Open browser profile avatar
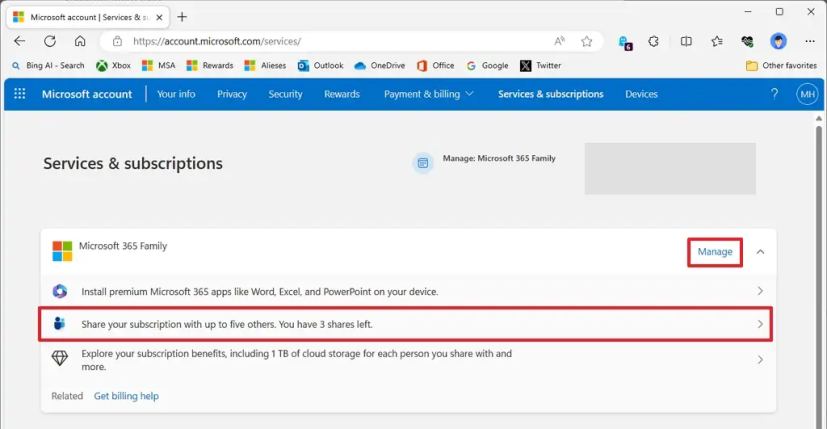This screenshot has height=429, width=827. (x=778, y=41)
